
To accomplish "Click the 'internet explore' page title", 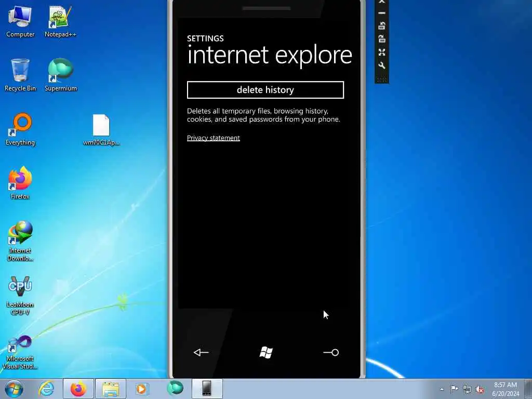I will tap(270, 55).
